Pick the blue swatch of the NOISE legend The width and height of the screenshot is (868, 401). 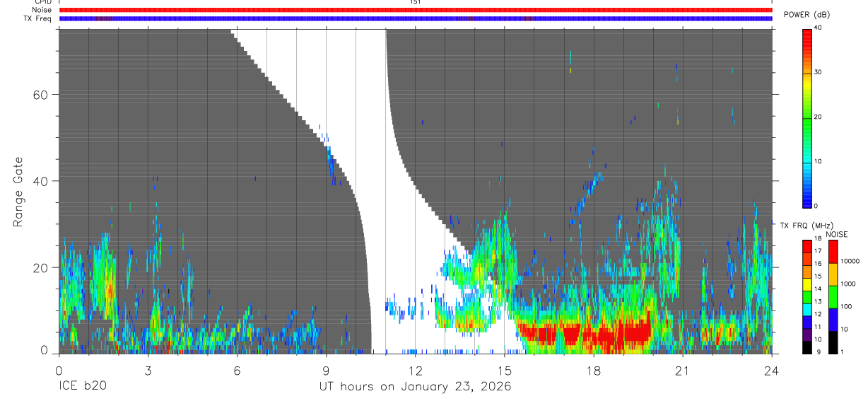(x=833, y=319)
